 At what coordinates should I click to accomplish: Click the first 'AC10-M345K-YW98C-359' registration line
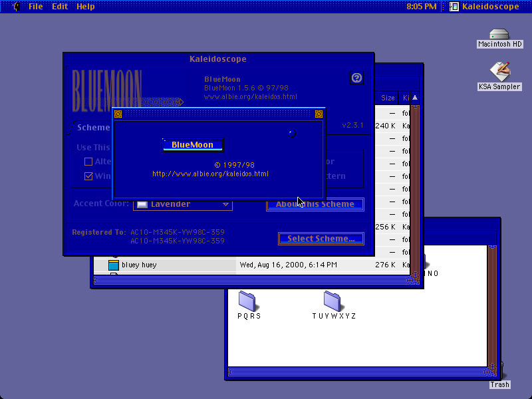point(178,232)
